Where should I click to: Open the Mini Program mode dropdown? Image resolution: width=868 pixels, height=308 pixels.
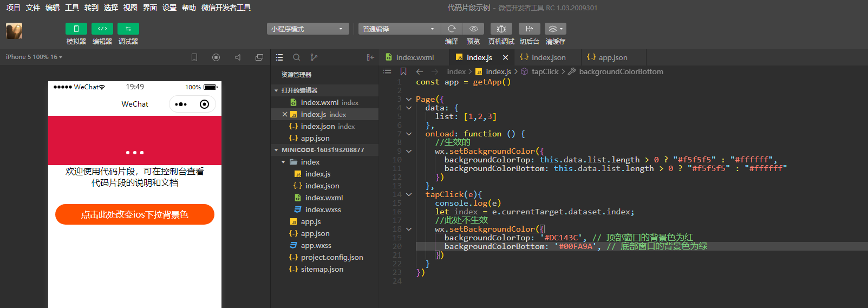pyautogui.click(x=308, y=29)
